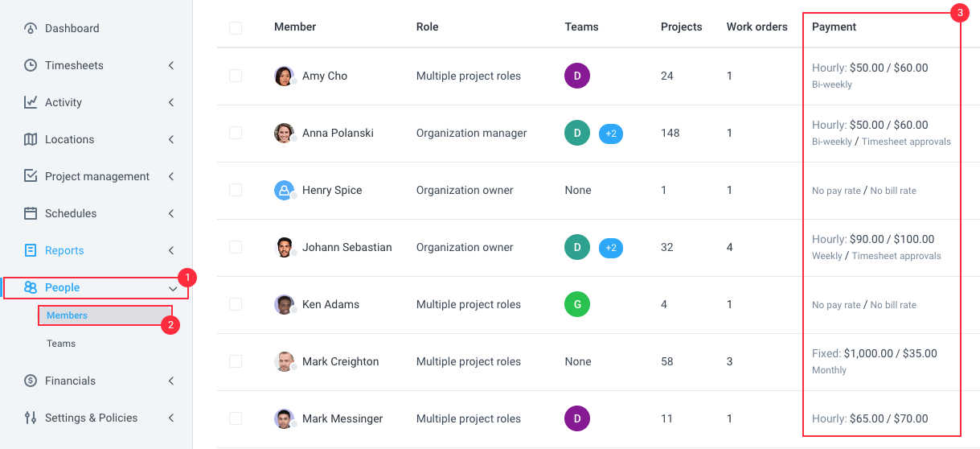Open Johann Sebastian's member profile

pyautogui.click(x=347, y=247)
